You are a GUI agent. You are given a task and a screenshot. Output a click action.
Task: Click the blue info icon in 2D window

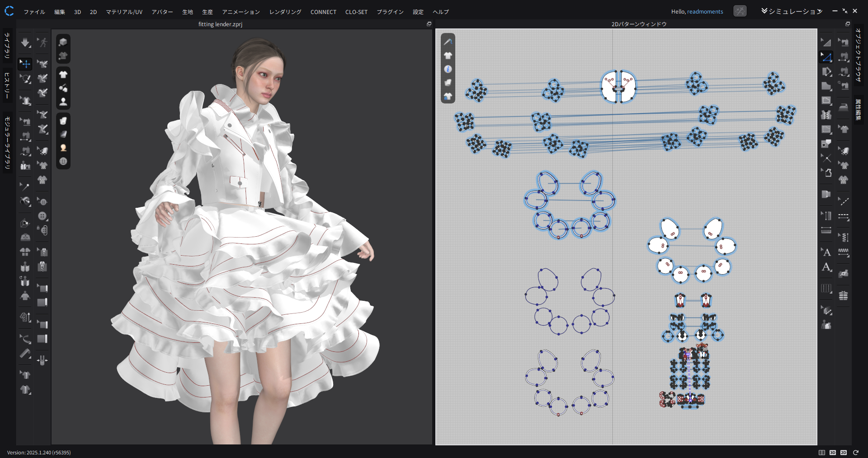point(448,69)
